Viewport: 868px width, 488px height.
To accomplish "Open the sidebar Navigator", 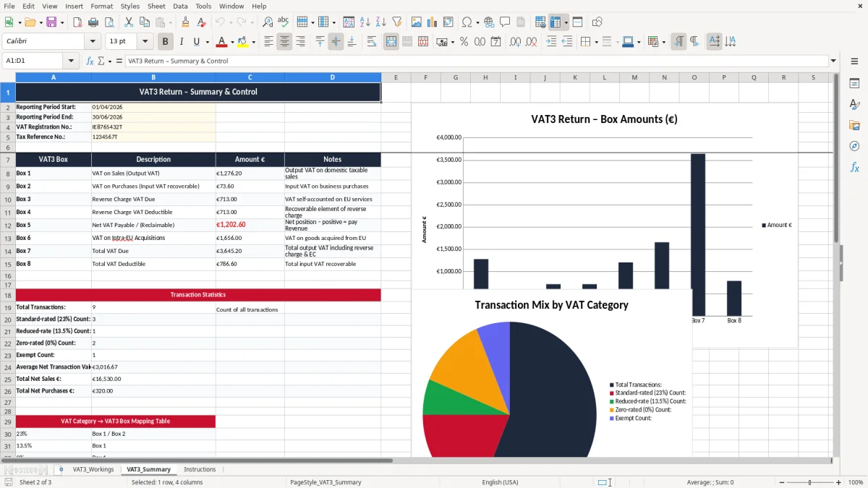I will (854, 146).
